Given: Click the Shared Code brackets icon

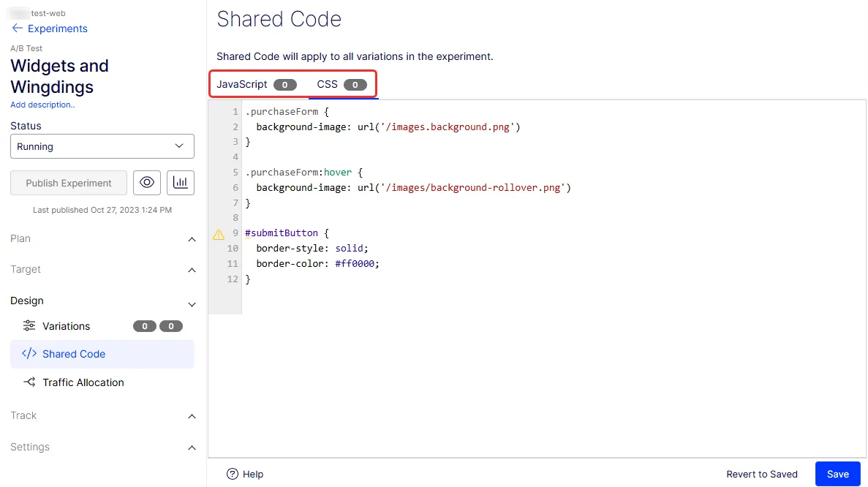Looking at the screenshot, I should [29, 353].
